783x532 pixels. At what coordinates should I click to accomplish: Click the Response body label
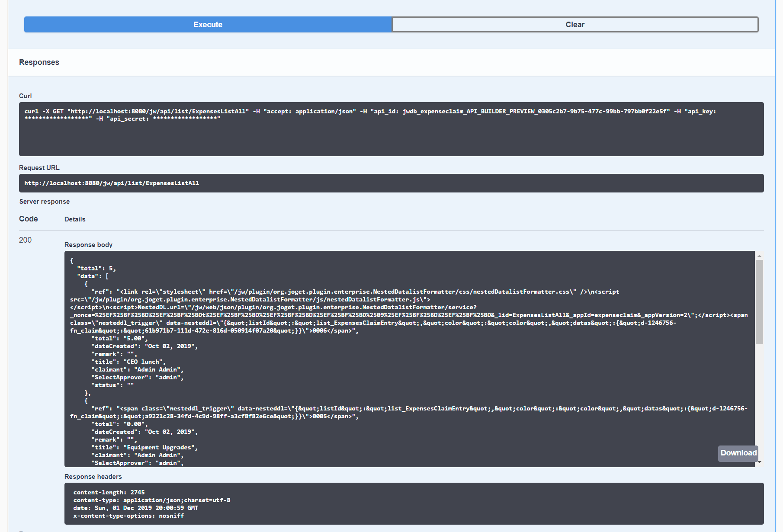click(x=88, y=245)
